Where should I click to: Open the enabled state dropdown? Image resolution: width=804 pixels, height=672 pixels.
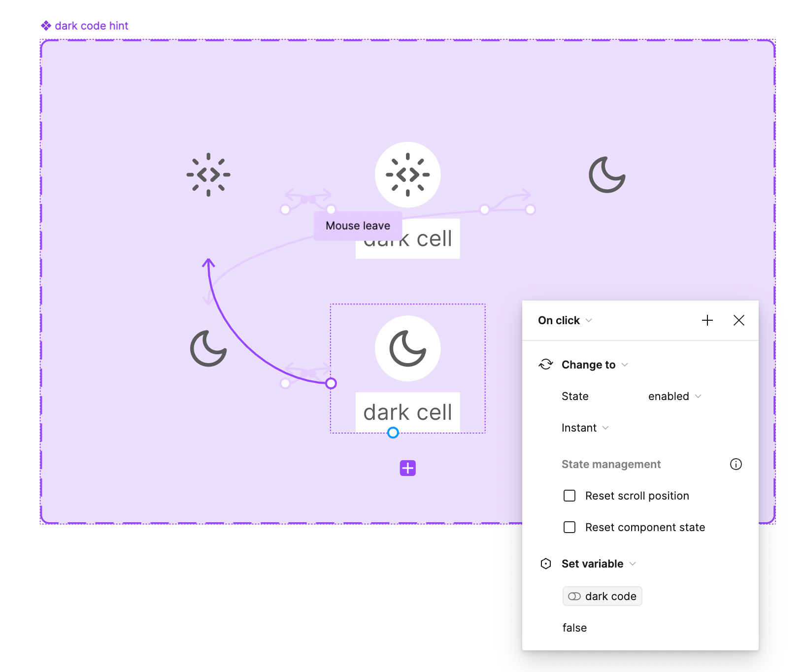pyautogui.click(x=675, y=396)
